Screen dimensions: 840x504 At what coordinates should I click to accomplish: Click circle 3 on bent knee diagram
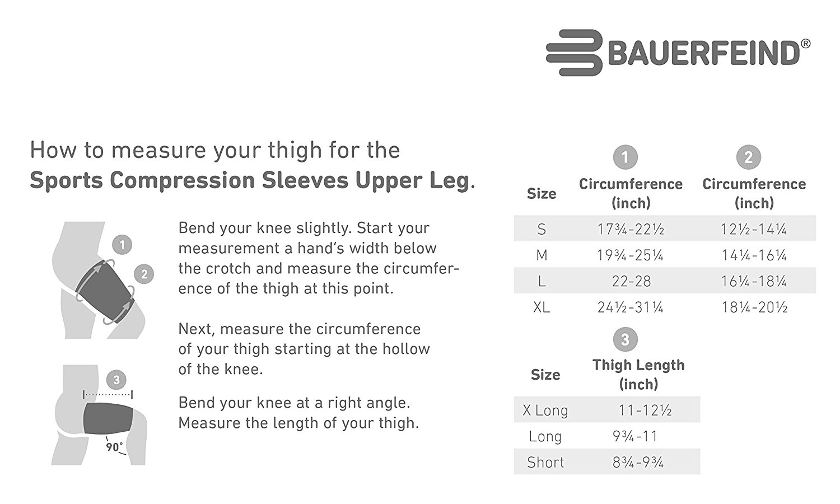(116, 380)
